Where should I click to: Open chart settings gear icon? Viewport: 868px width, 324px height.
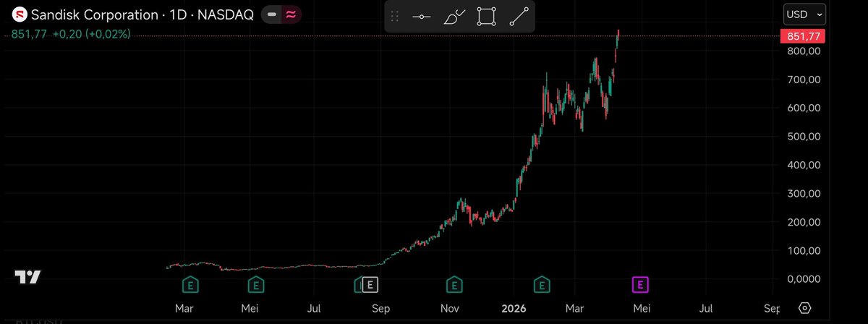coord(804,309)
